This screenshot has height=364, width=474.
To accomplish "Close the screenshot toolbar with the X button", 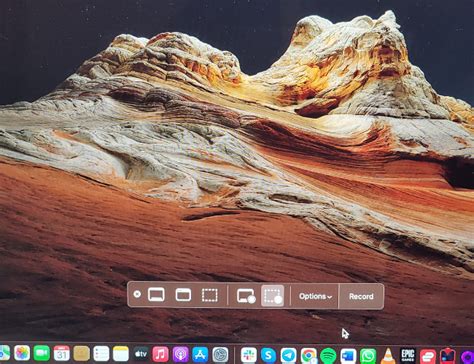I will [137, 294].
